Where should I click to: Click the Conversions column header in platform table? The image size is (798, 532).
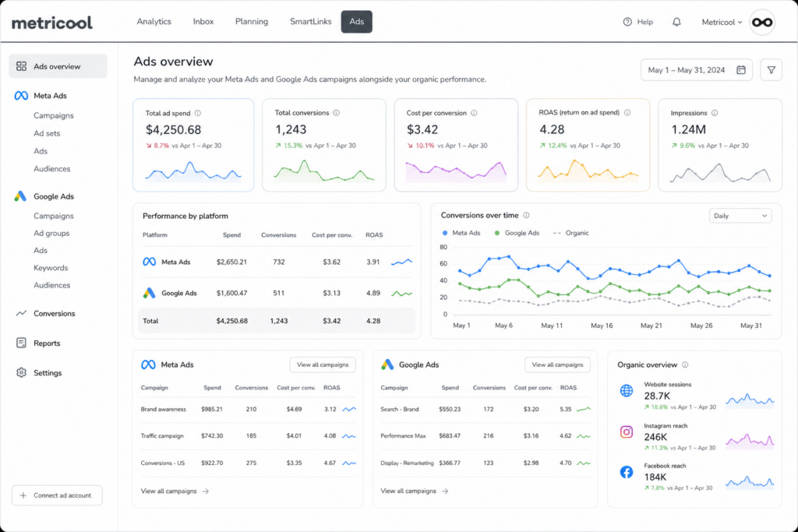coord(278,235)
